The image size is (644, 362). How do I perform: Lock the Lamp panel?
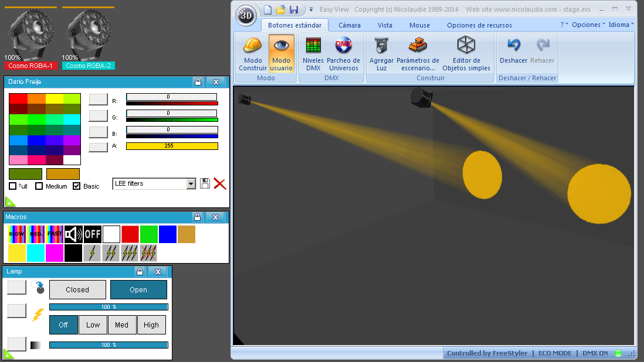coord(140,271)
